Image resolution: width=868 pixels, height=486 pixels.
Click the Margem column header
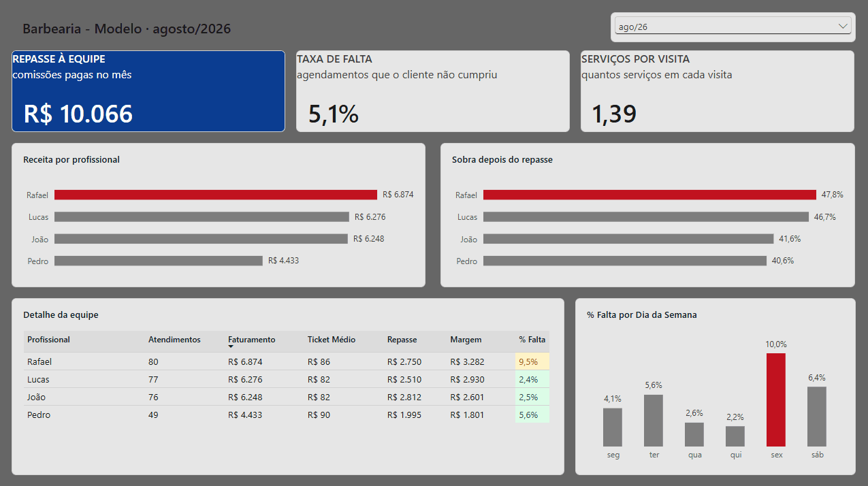tap(466, 340)
